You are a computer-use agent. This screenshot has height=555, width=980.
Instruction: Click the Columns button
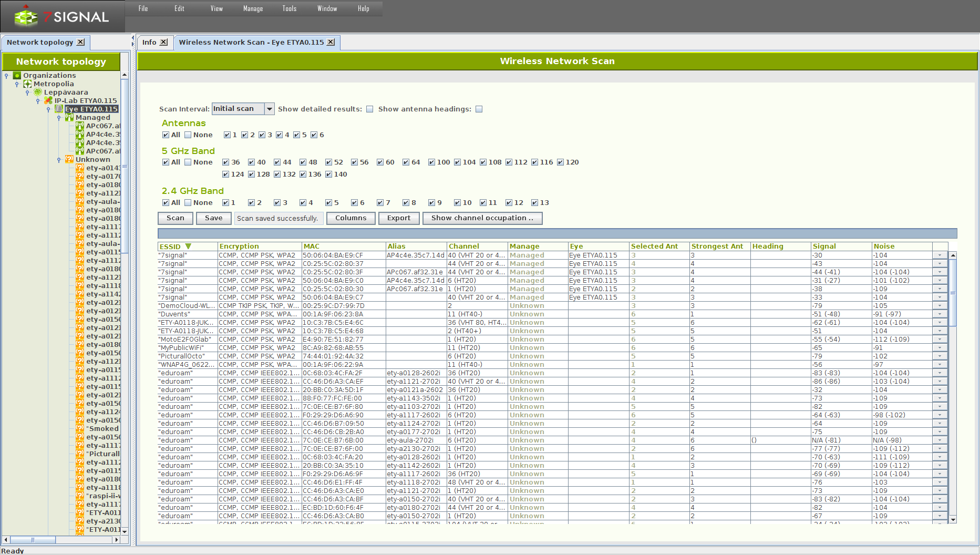pos(351,218)
